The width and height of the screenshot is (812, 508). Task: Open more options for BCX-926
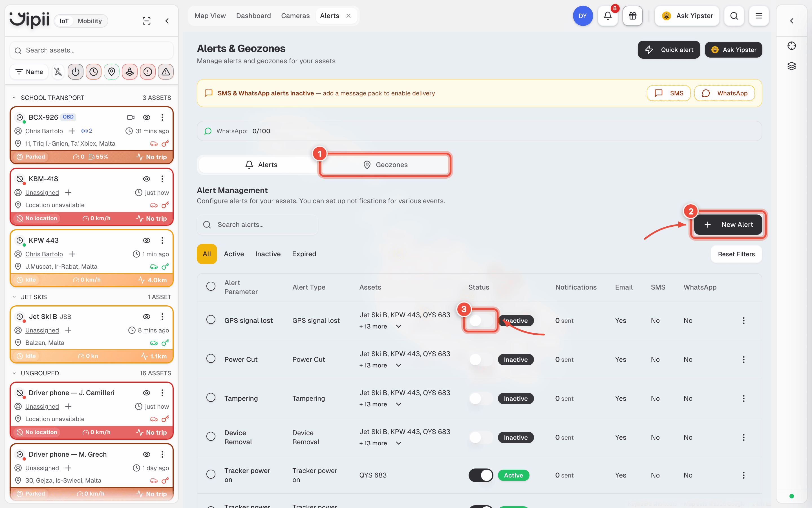(162, 117)
